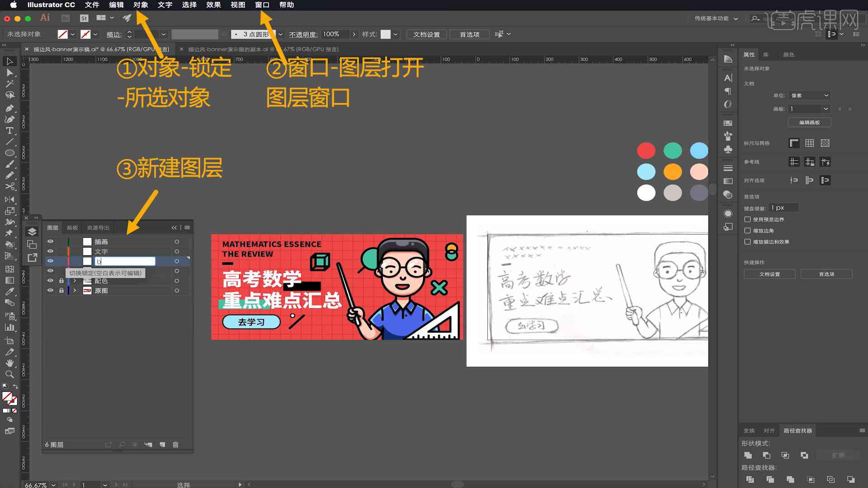Click 文档设置 button in properties
Viewport: 868px width, 488px height.
click(x=769, y=274)
